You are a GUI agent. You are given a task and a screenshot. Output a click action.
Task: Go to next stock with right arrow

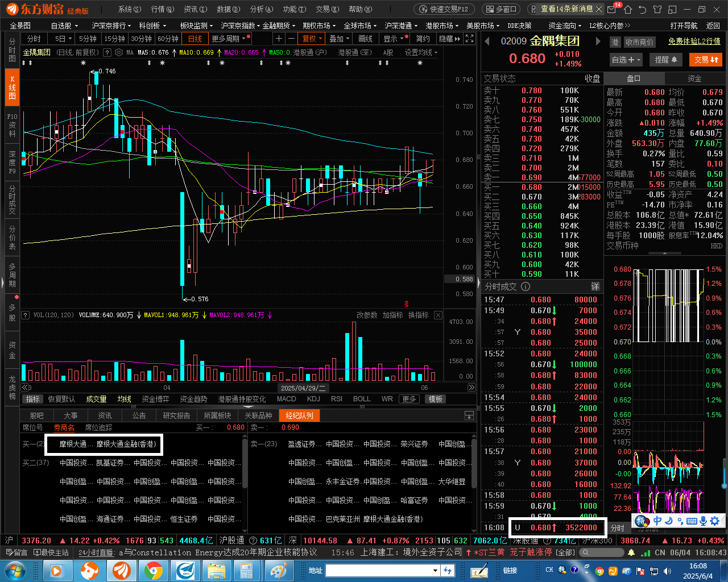(598, 41)
